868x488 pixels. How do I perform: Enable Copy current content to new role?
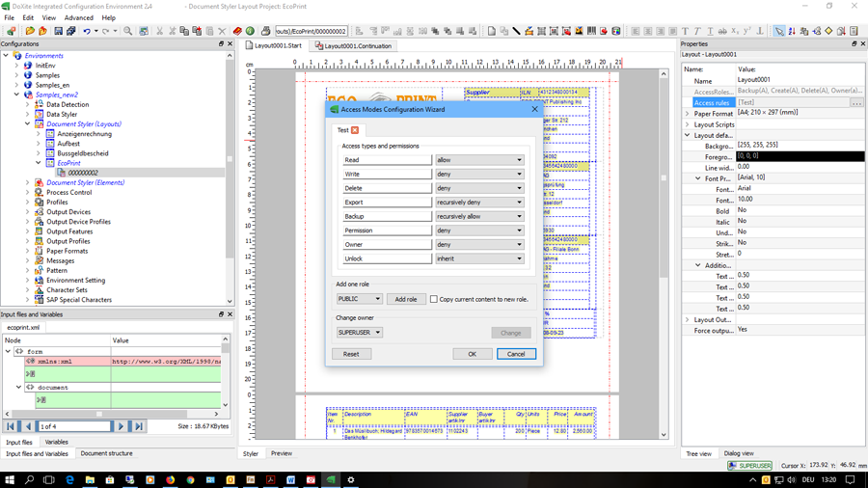(433, 299)
